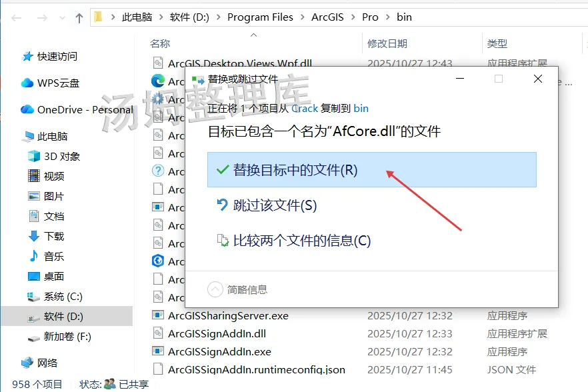The height and width of the screenshot is (392, 588).
Task: Select 此电脑 in the navigation pane
Action: pyautogui.click(x=52, y=136)
